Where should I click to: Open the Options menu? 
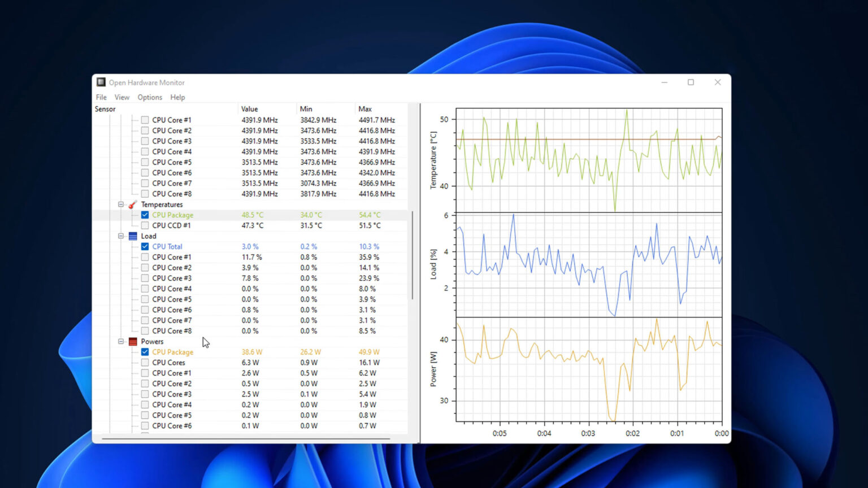pyautogui.click(x=149, y=97)
